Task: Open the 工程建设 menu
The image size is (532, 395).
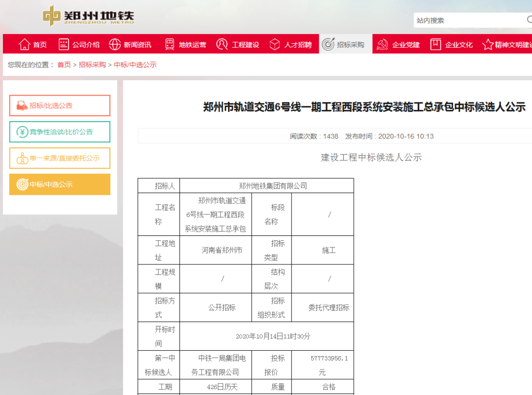Action: coord(238,44)
